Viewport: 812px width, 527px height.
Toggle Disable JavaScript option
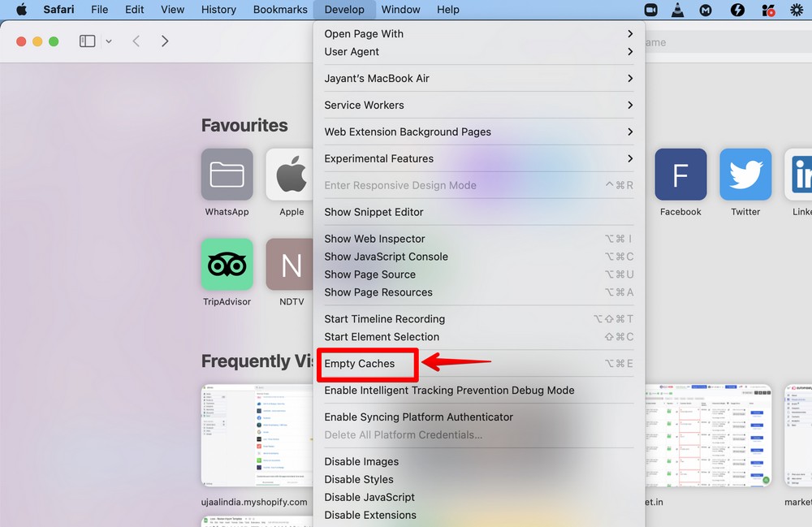[x=478, y=498]
